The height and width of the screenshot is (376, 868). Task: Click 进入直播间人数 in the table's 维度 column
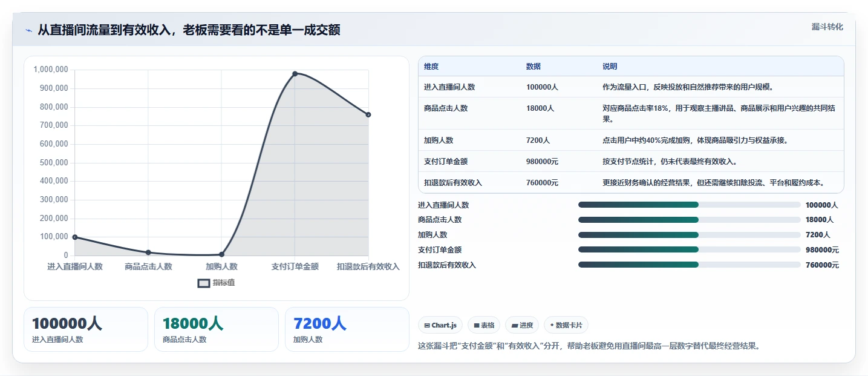(x=449, y=87)
